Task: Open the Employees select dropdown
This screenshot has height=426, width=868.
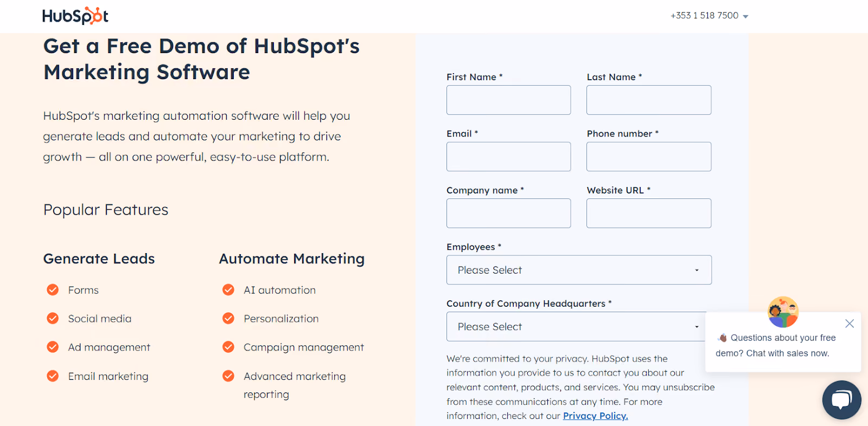Action: click(x=579, y=270)
